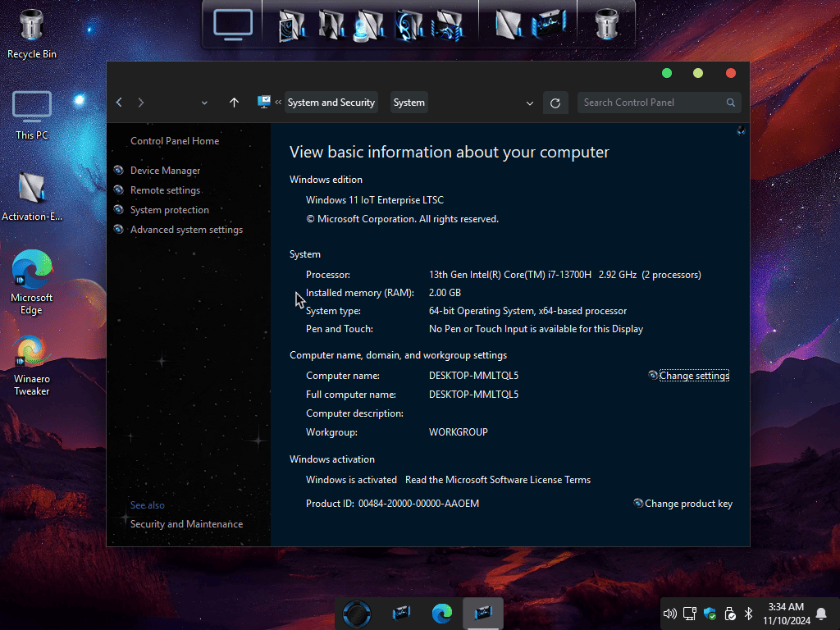Click the processor value '13th Gen Intel(R) Core(TM) i7-13700H'
Image resolution: width=840 pixels, height=630 pixels.
coord(510,275)
